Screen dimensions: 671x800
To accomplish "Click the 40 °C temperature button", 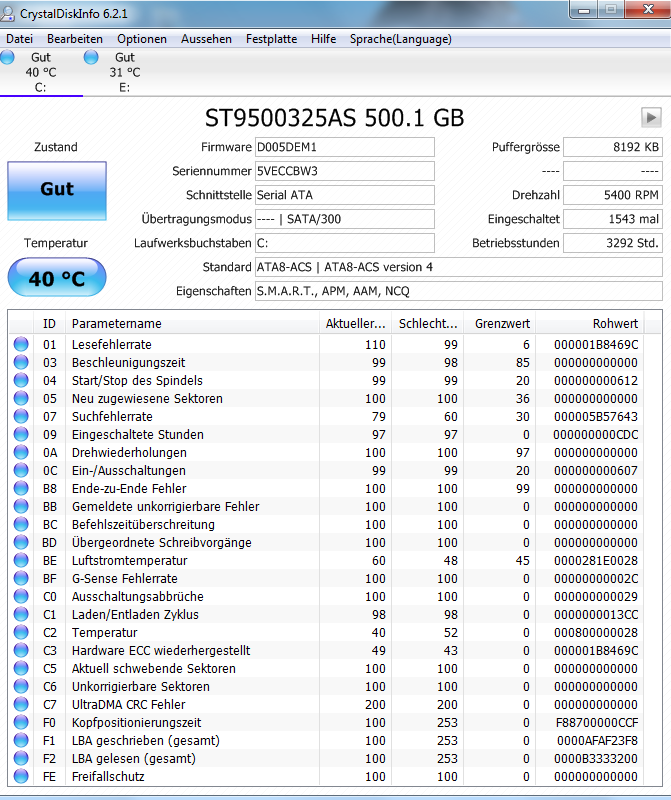I will pyautogui.click(x=57, y=278).
